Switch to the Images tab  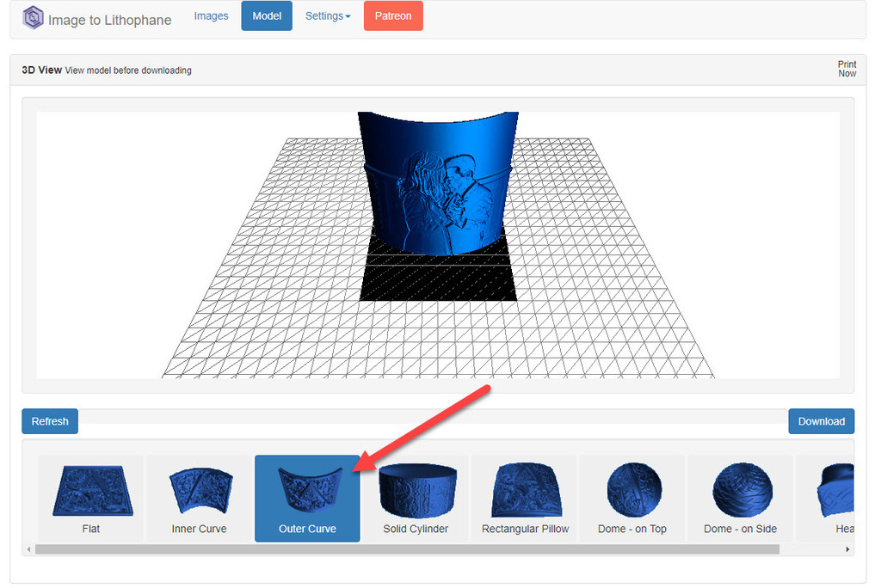[211, 16]
